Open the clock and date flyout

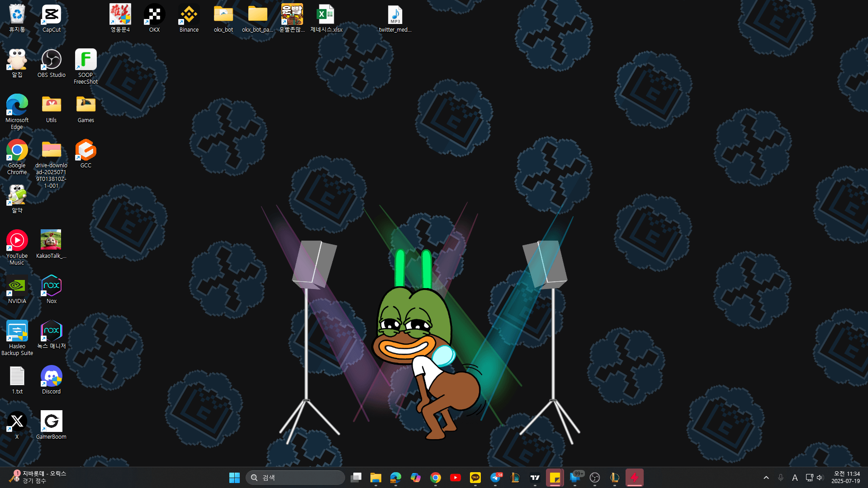point(845,478)
